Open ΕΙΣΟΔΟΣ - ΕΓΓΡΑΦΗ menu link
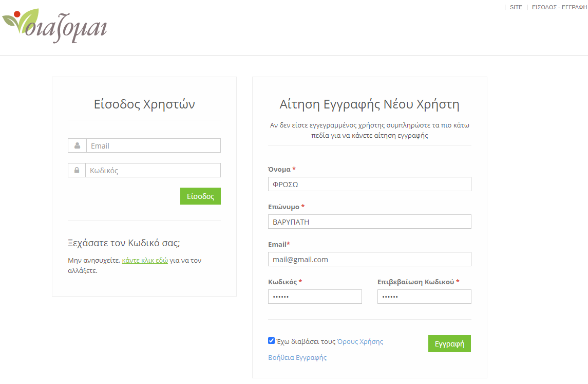This screenshot has height=384, width=588. coord(559,7)
